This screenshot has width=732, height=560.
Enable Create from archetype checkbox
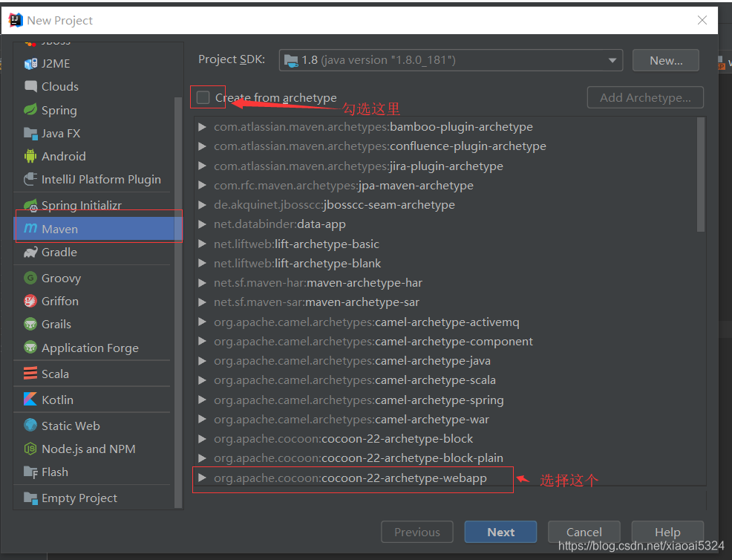click(x=203, y=97)
